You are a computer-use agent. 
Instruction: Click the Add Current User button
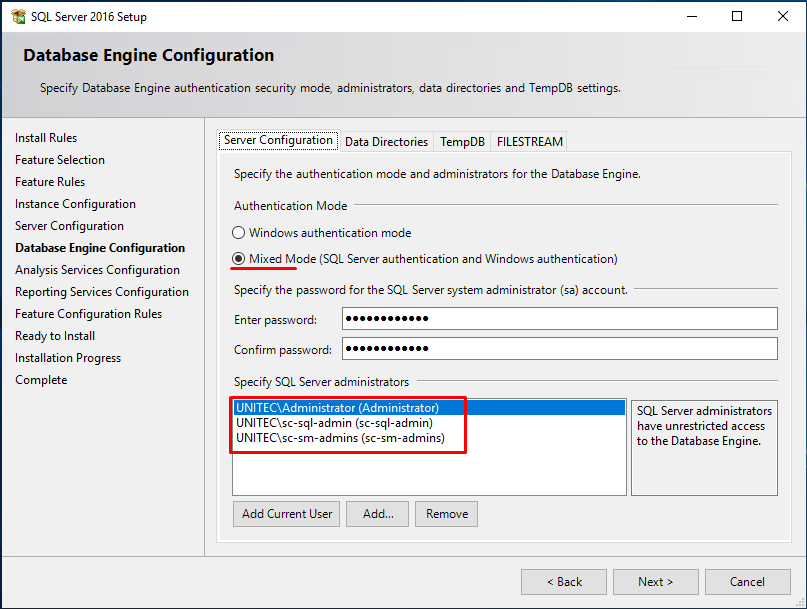[287, 514]
